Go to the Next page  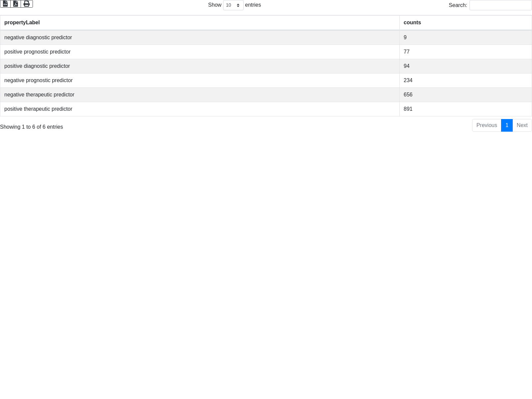pyautogui.click(x=522, y=125)
